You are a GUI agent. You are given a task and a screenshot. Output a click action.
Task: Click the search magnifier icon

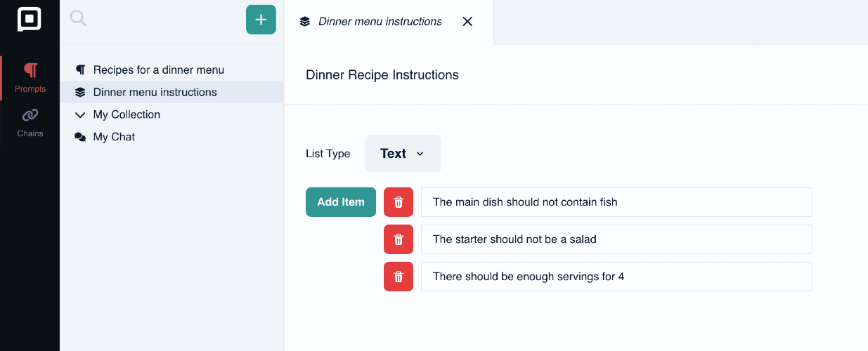click(78, 19)
